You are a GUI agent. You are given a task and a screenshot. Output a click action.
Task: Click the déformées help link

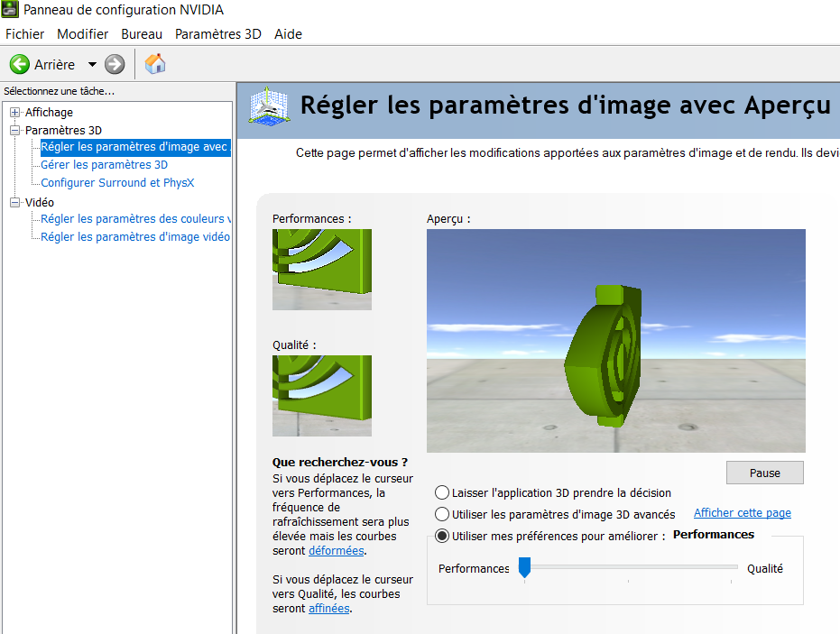pyautogui.click(x=337, y=551)
